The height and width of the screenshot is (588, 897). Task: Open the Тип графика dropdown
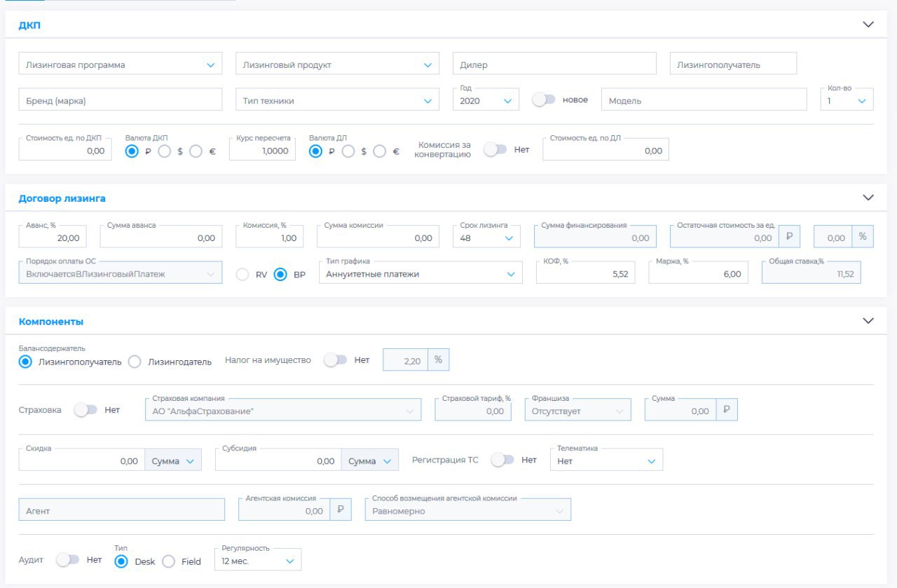[x=420, y=274]
